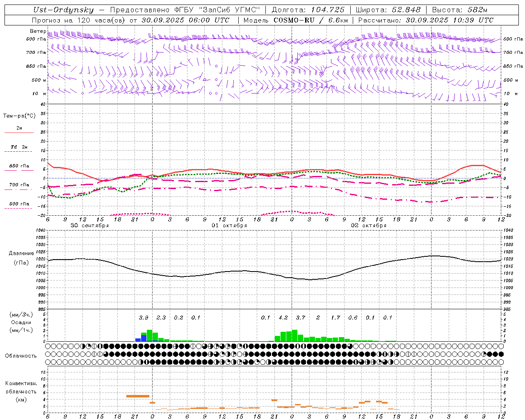The image size is (525, 420).
Task: Click the computed time Рассчитано: 30.09.2025 10:39 UTC
Action: [426, 20]
